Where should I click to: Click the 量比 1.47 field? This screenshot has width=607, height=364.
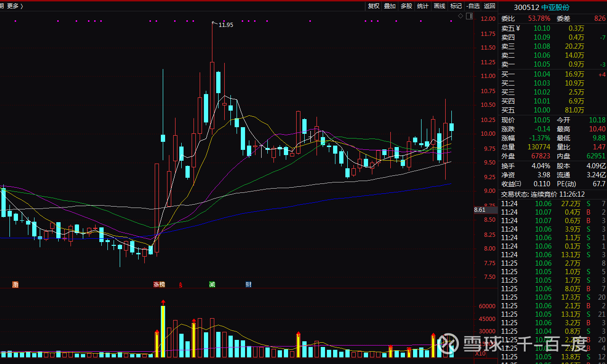coord(581,147)
